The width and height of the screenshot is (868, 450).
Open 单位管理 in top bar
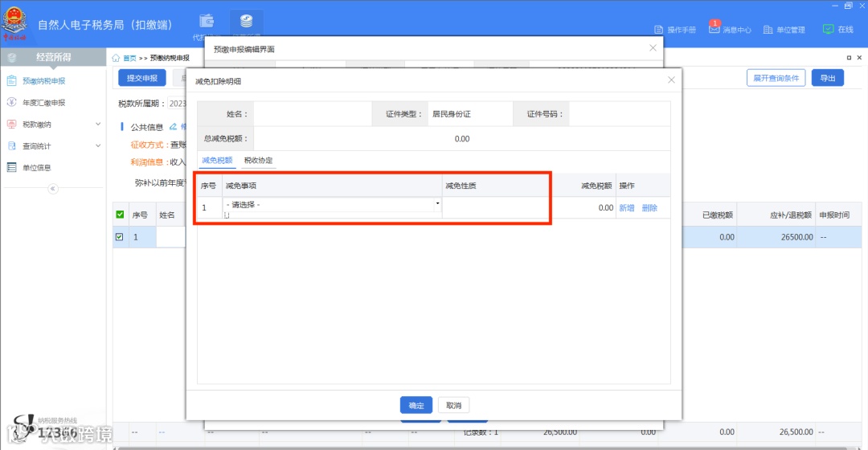click(x=784, y=30)
